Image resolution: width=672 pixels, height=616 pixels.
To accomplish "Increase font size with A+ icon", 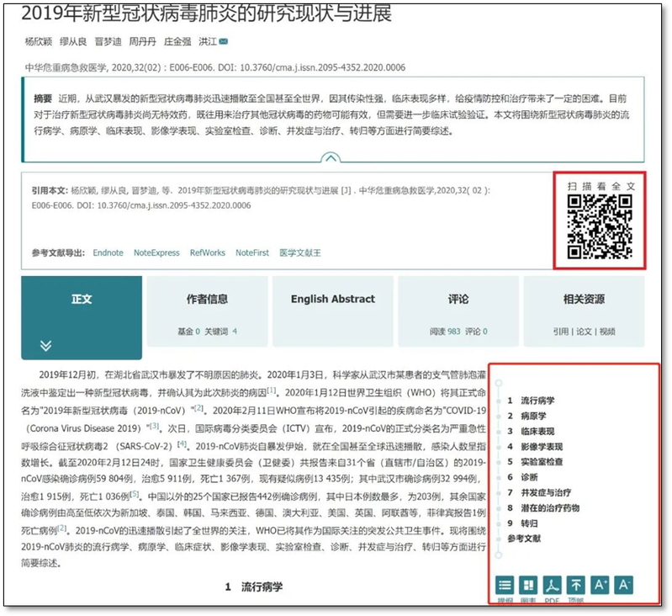I will point(601,585).
